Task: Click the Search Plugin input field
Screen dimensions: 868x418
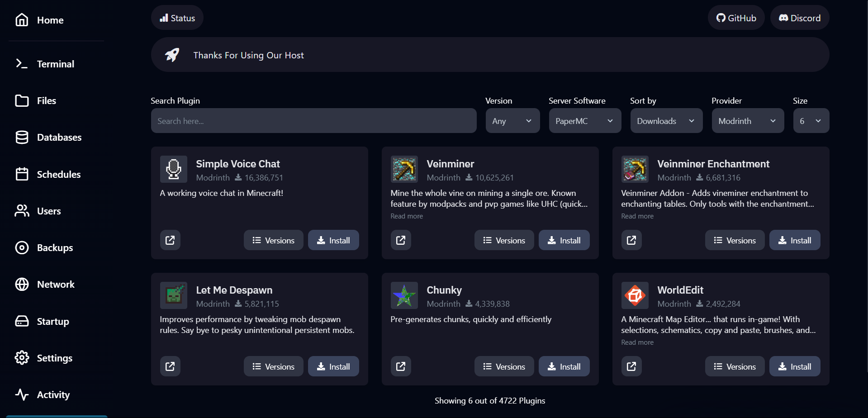Action: [313, 121]
